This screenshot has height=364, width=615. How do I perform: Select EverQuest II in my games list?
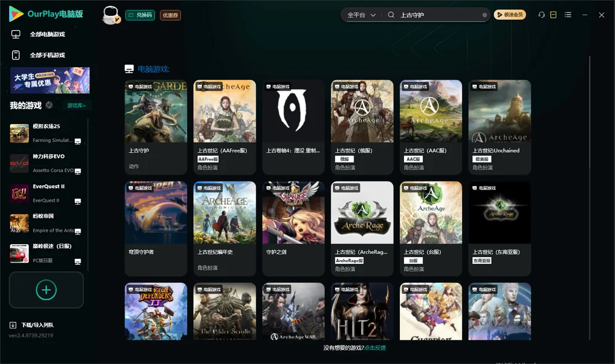coord(46,193)
